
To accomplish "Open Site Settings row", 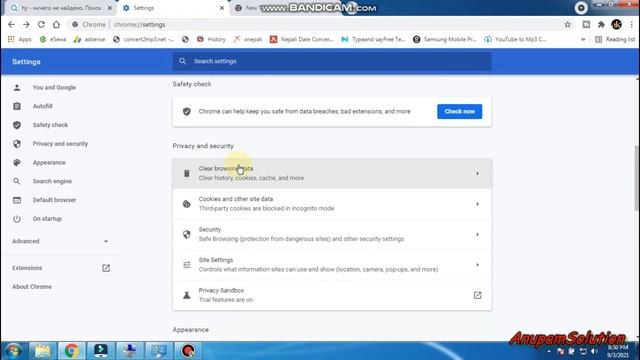I will tap(332, 264).
